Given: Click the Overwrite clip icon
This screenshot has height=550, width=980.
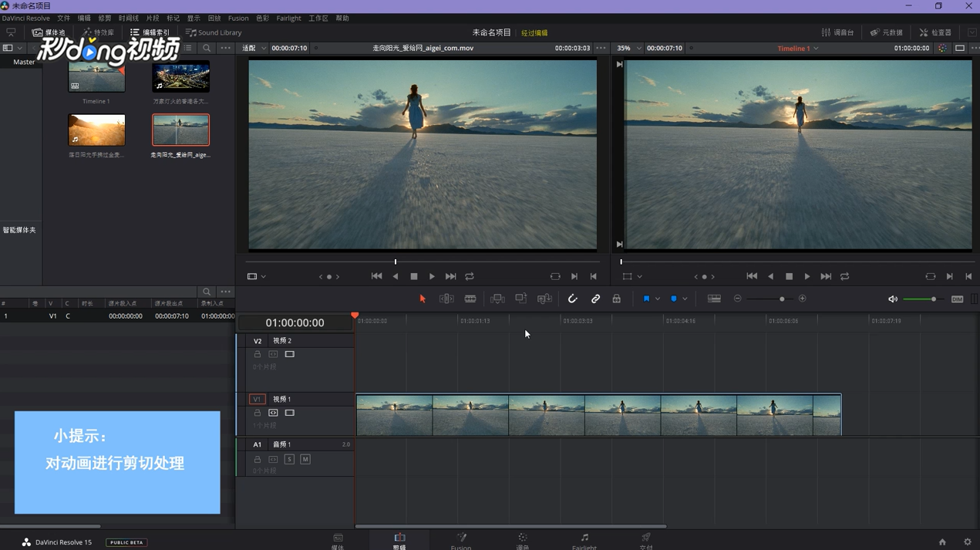Looking at the screenshot, I should point(521,299).
